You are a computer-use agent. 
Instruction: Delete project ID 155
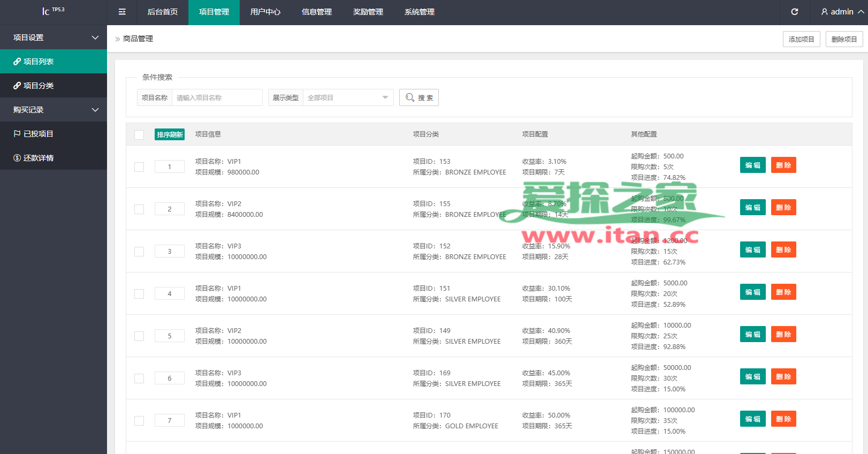[783, 207]
